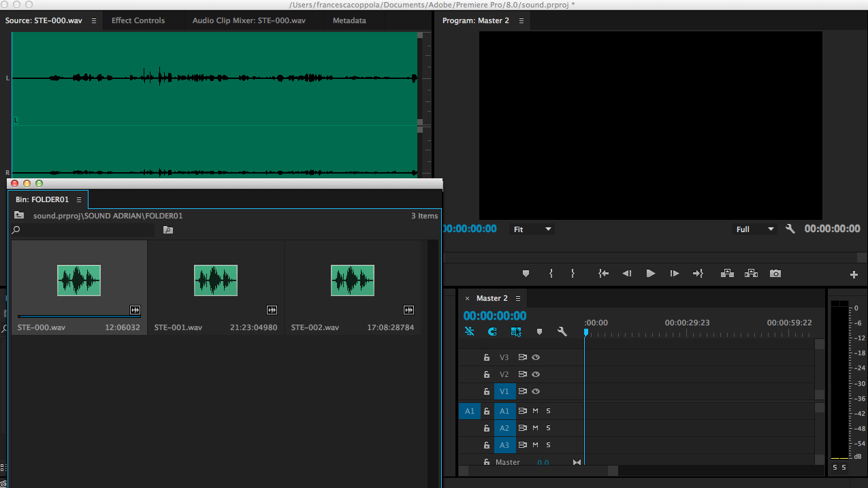Viewport: 868px width, 488px height.
Task: Click A1 source patching button
Action: click(469, 411)
